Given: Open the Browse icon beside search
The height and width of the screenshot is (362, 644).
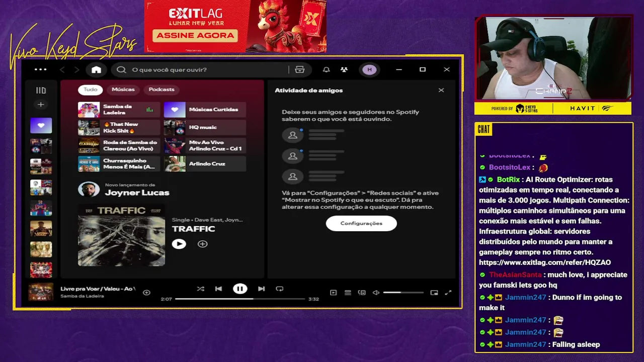Looking at the screenshot, I should pyautogui.click(x=300, y=70).
